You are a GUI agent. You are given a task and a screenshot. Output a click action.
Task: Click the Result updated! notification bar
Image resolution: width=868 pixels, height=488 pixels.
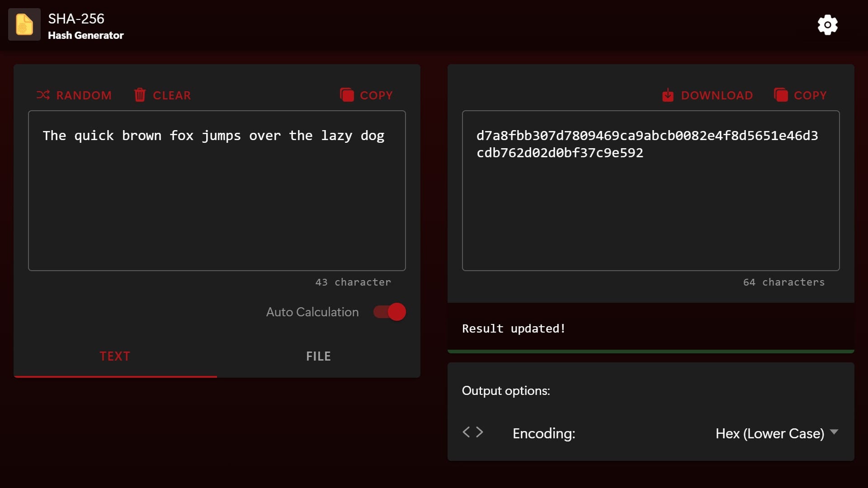[x=651, y=328]
